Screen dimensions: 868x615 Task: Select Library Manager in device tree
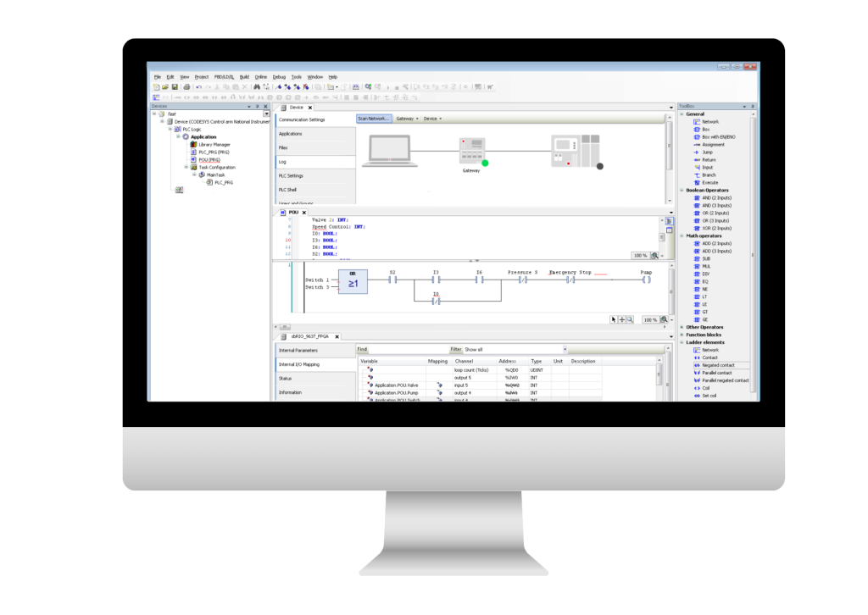[210, 144]
